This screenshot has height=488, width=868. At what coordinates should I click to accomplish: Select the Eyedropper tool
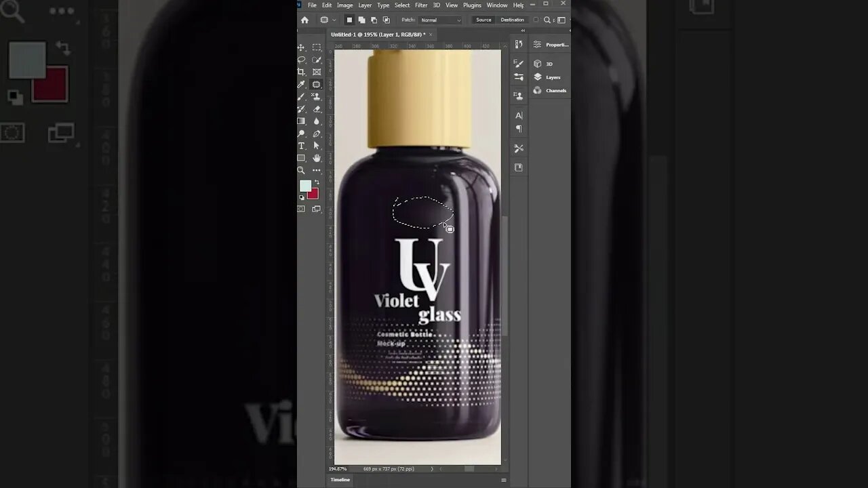point(301,84)
